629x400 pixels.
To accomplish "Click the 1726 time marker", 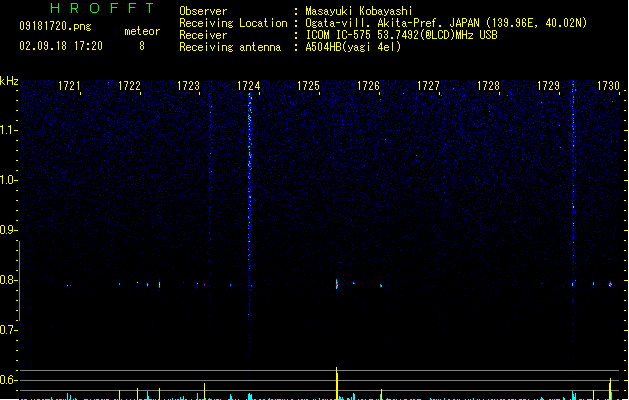I will pyautogui.click(x=368, y=86).
